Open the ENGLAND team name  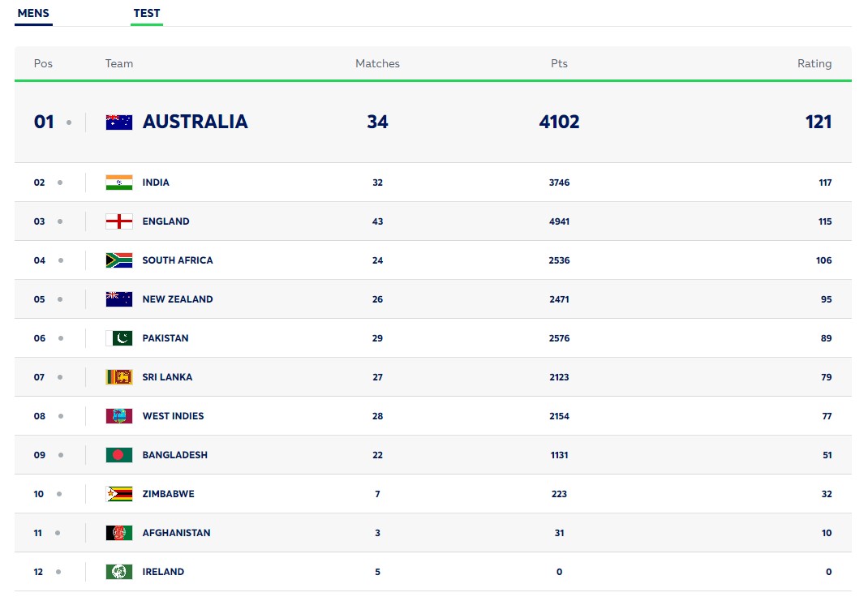click(165, 221)
